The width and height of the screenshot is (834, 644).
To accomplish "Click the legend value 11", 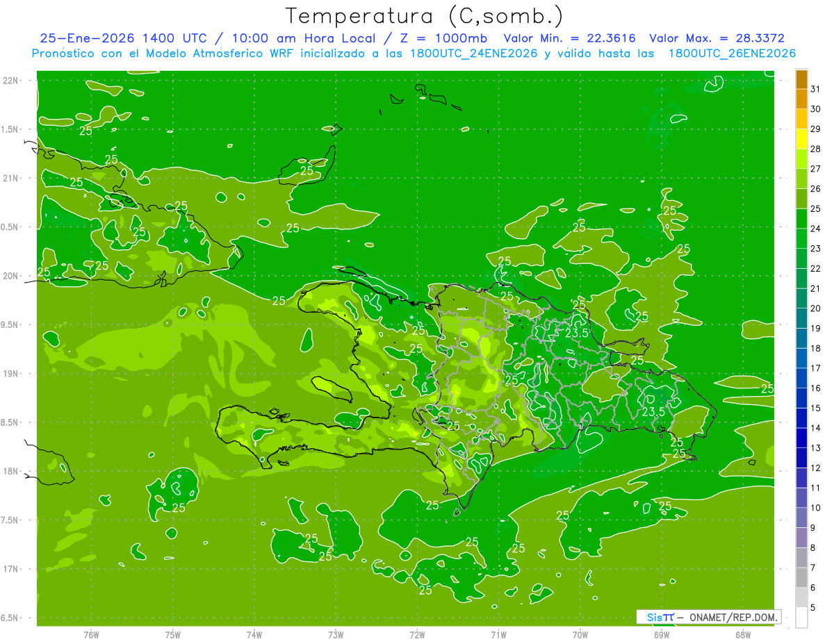I will click(815, 488).
